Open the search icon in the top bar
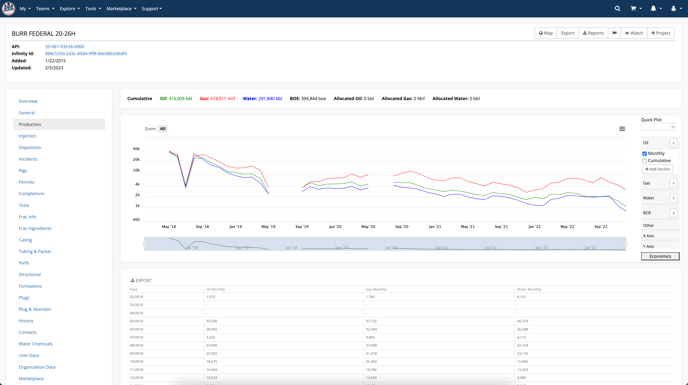The height and width of the screenshot is (385, 688). [617, 8]
